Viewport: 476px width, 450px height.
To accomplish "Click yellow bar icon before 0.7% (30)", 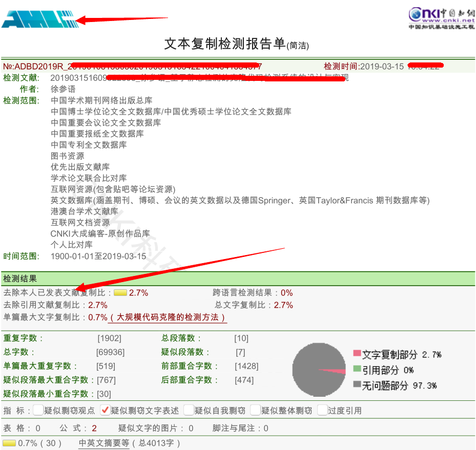I will coord(9,443).
